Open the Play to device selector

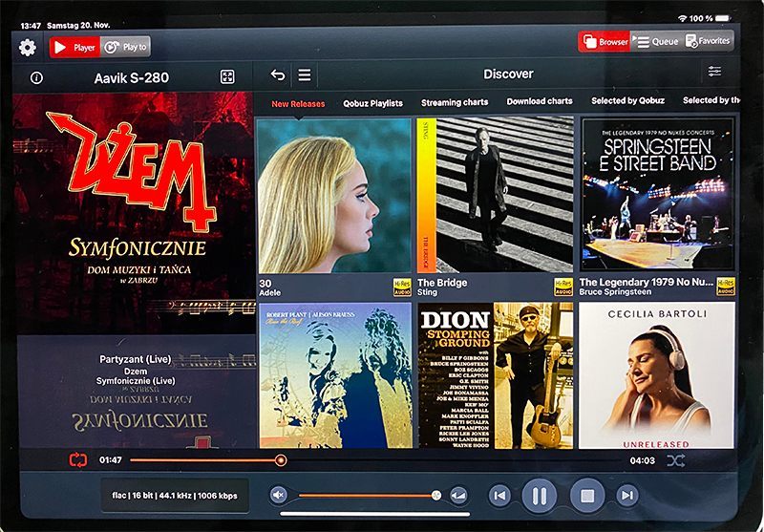125,47
